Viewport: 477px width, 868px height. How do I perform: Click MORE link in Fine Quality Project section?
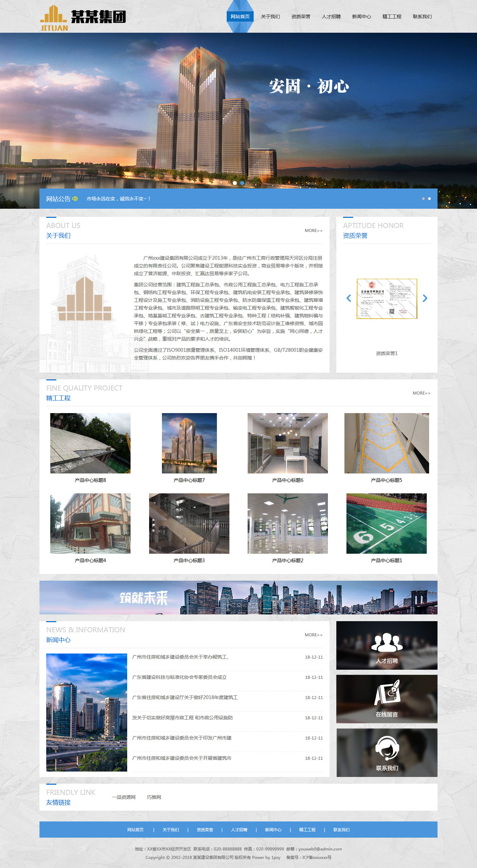coord(421,393)
